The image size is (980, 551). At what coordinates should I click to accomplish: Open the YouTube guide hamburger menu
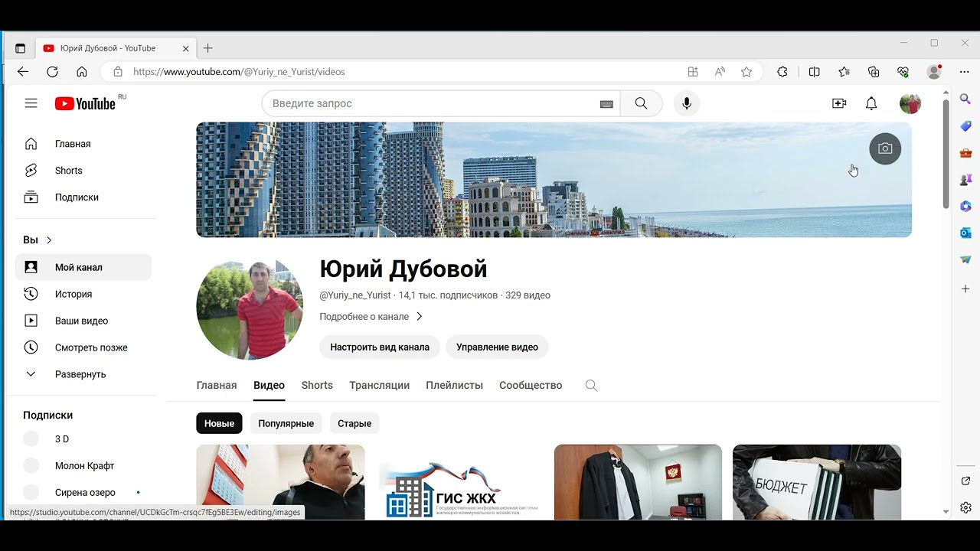click(31, 103)
